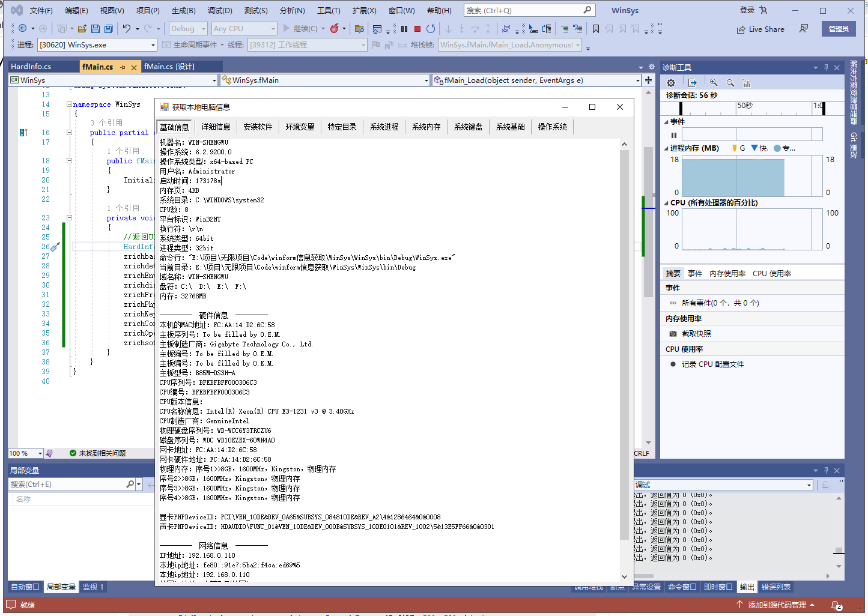Switch to the 系统进程 tab
Viewport: 868px width, 616px height.
[x=384, y=127]
